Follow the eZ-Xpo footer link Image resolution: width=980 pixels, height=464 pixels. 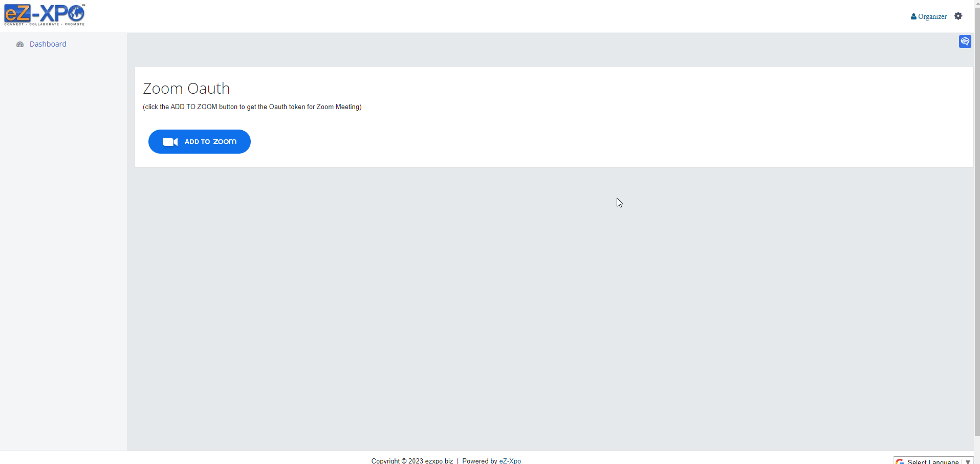click(x=510, y=461)
